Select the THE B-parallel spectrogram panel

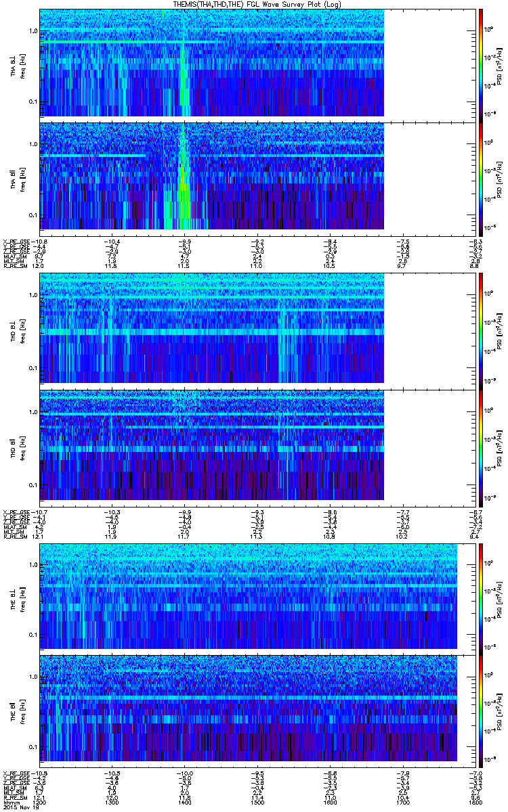pos(257,710)
